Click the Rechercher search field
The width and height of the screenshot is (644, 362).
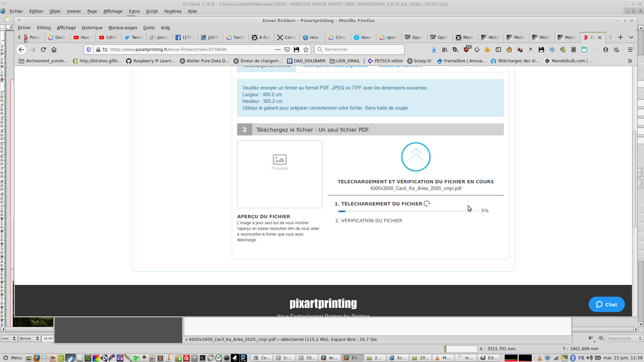click(359, 50)
